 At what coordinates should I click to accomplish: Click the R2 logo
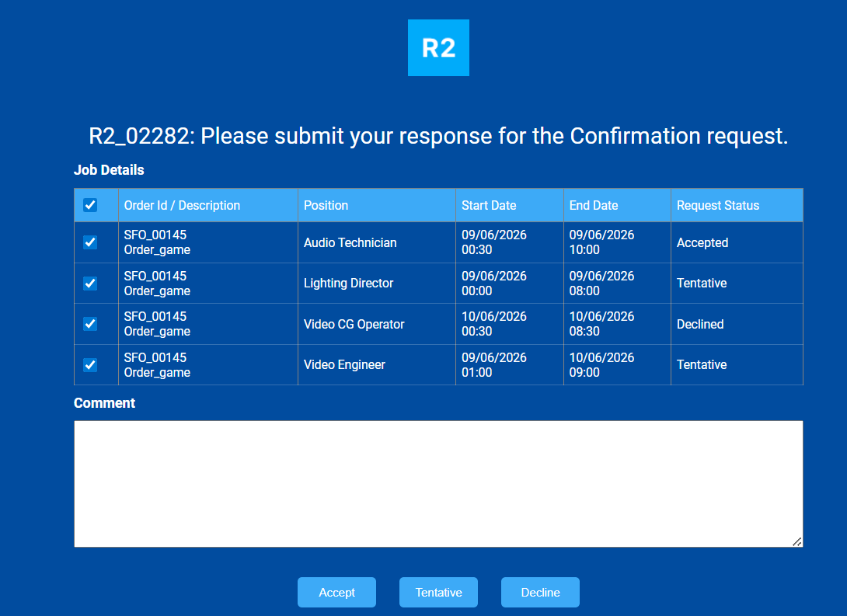[x=438, y=47]
